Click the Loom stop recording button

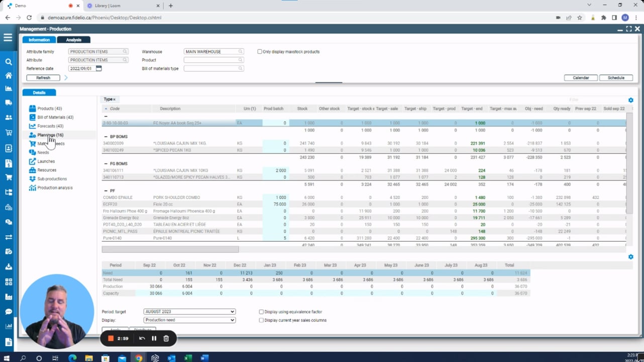pyautogui.click(x=111, y=338)
